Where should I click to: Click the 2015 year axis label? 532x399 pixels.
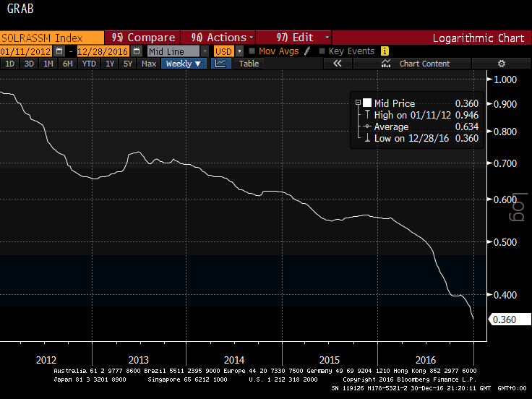[x=330, y=360]
